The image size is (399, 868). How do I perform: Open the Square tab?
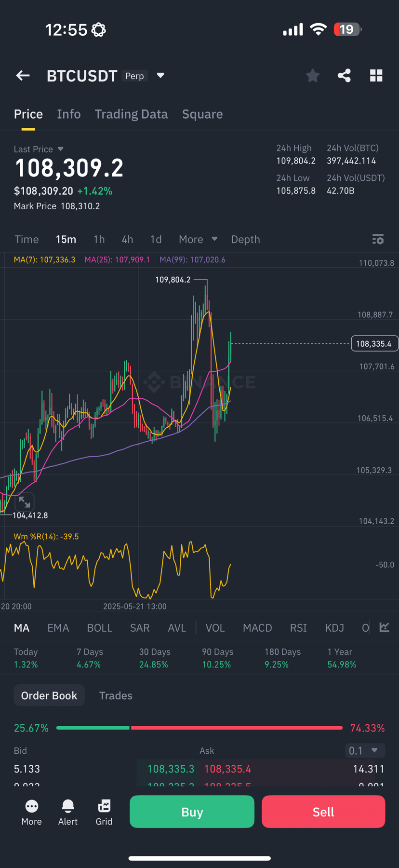pos(202,114)
